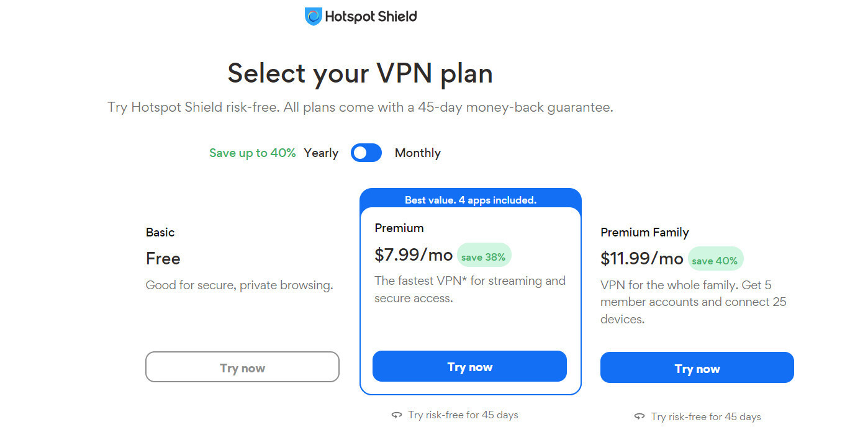Image resolution: width=868 pixels, height=440 pixels.
Task: Click 'Try now' for the Premium Family plan
Action: point(697,367)
